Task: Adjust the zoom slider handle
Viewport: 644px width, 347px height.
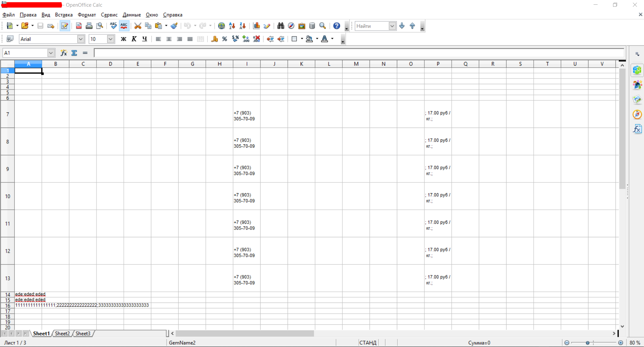Action: 588,343
